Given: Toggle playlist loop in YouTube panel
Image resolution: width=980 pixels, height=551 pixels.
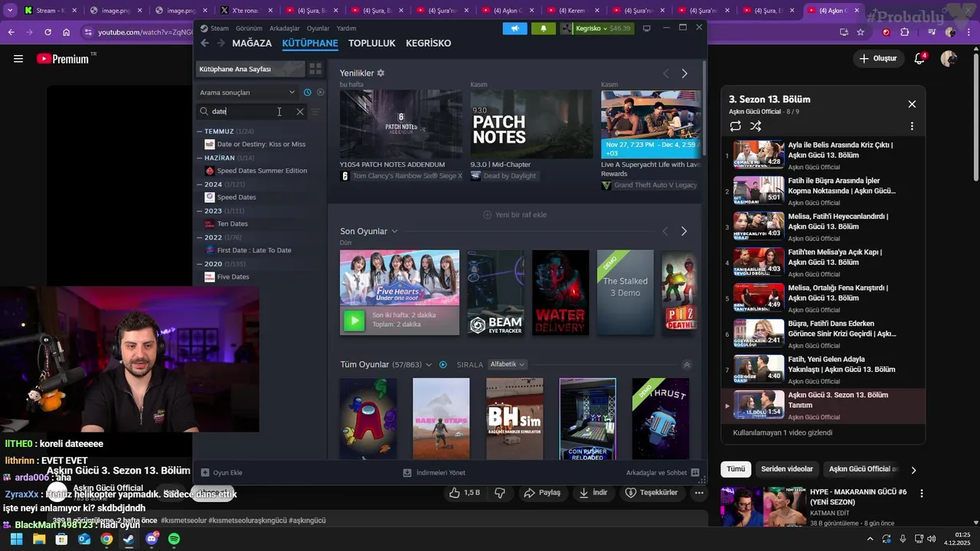Looking at the screenshot, I should (x=735, y=126).
